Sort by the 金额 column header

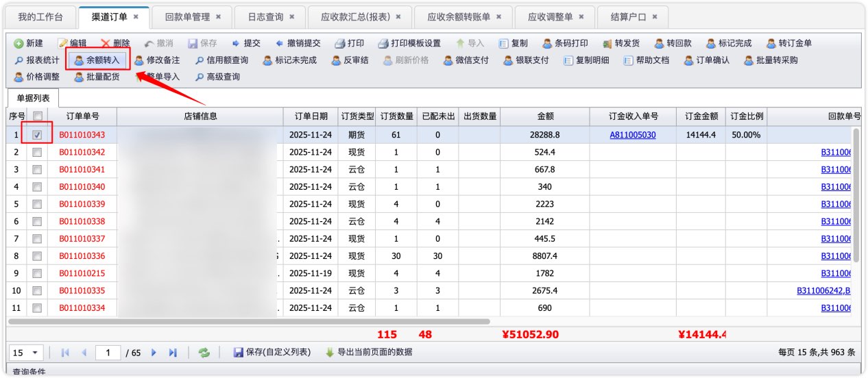coord(545,116)
